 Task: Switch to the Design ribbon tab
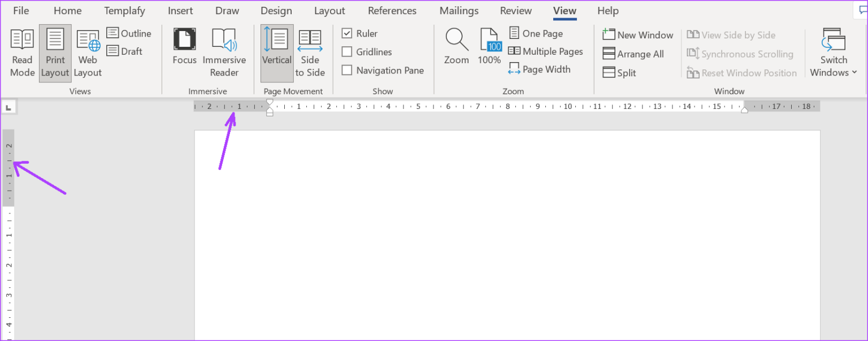(276, 10)
